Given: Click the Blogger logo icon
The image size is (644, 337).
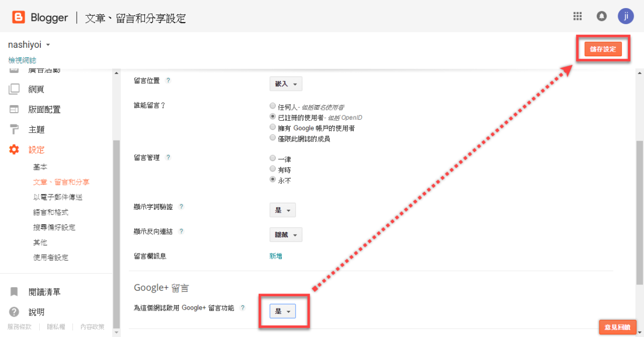Looking at the screenshot, I should pyautogui.click(x=19, y=18).
